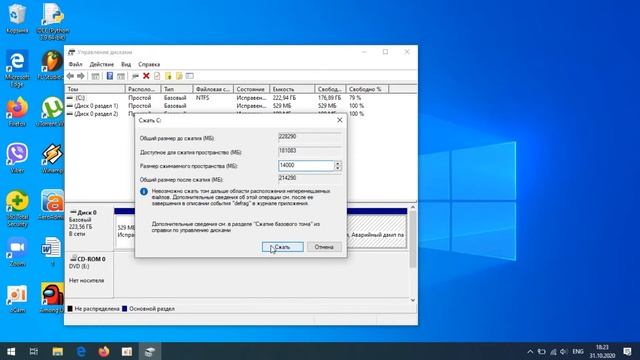The image size is (640, 360).
Task: Click the Firefox icon on the taskbar
Action: click(x=104, y=351)
